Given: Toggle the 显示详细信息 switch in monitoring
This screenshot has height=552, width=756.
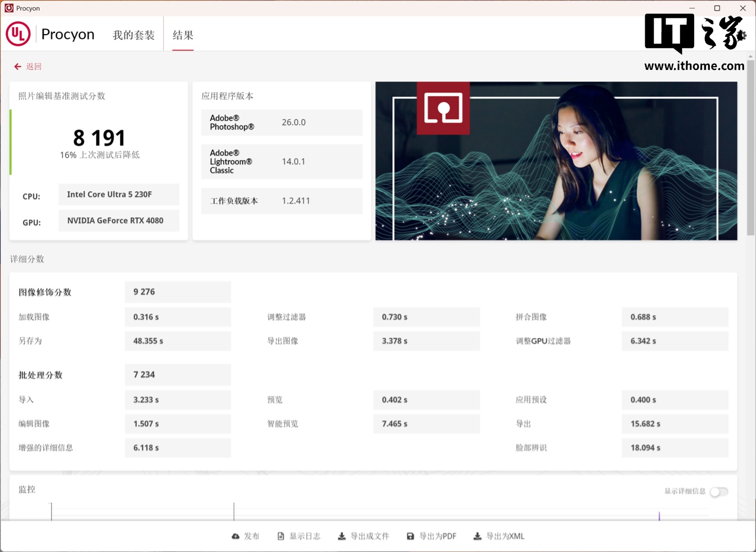Looking at the screenshot, I should click(x=719, y=492).
